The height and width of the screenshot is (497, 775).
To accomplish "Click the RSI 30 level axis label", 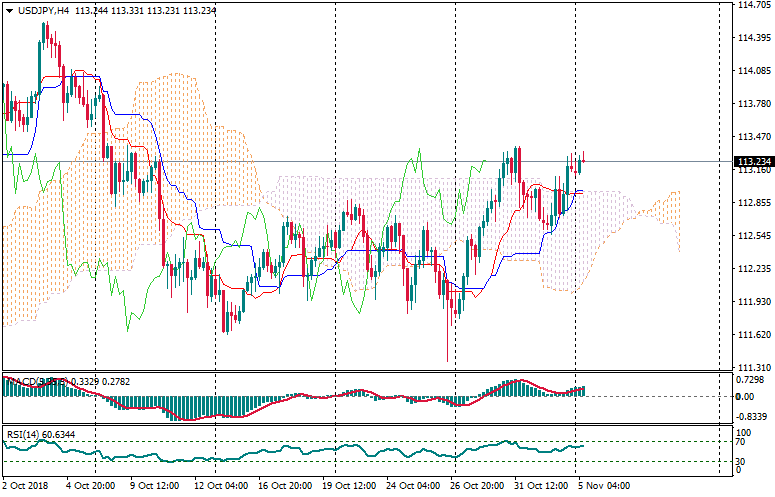I will point(742,461).
